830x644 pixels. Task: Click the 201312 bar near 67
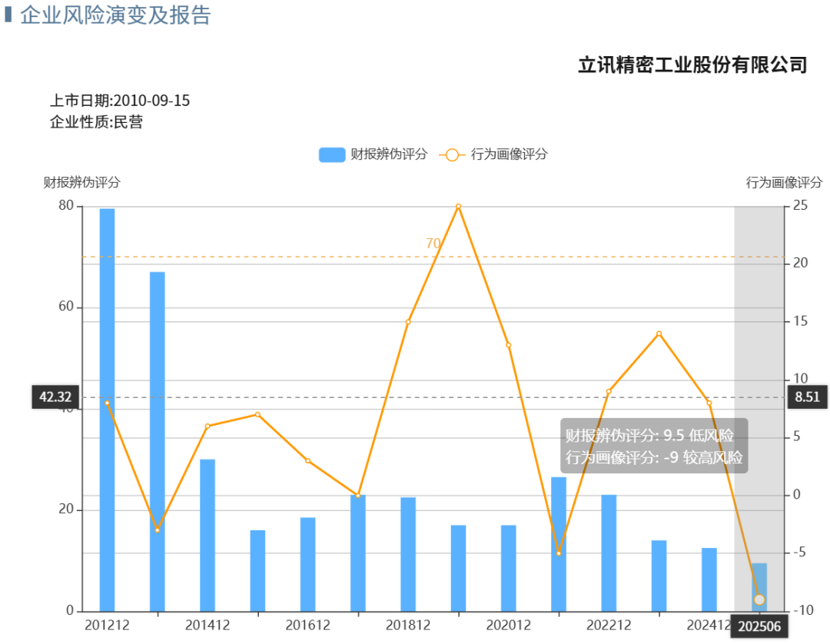point(158,441)
